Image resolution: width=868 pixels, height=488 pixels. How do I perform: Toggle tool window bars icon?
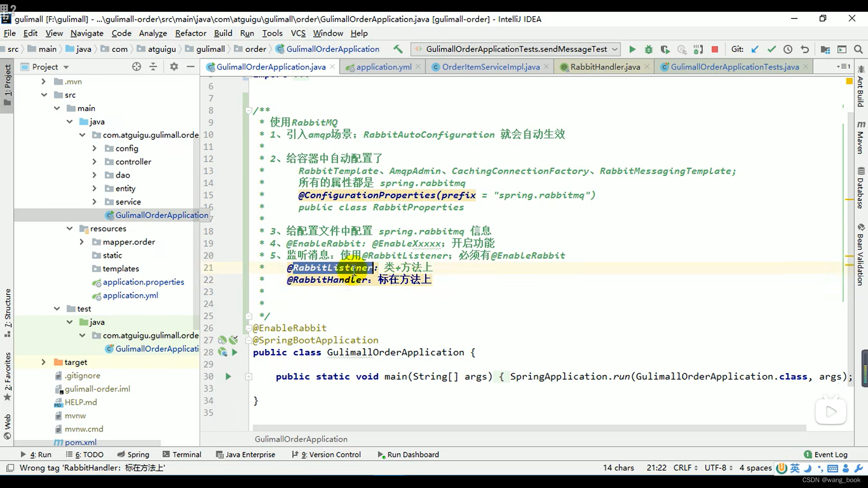point(10,468)
